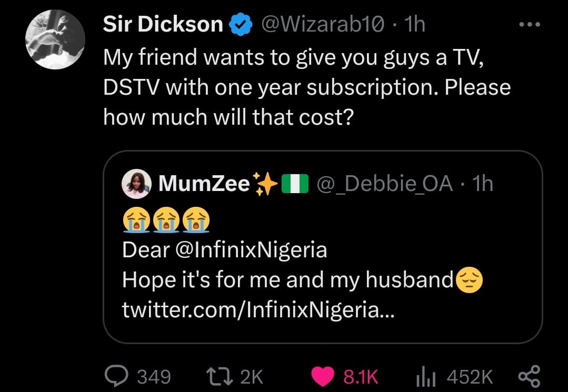Open the @InfinixNigeria mention
This screenshot has width=568, height=392.
[x=251, y=249]
